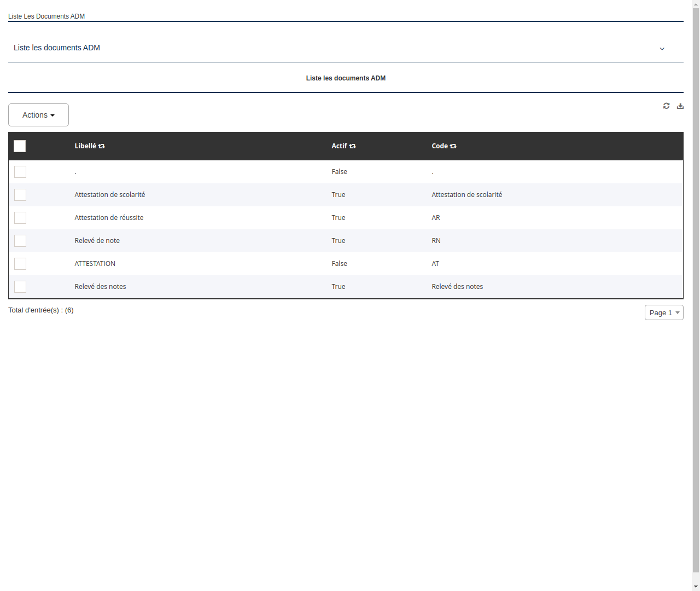Select the Liste les documents ADM heading
Viewport: 700px width, 591px height.
pos(346,78)
